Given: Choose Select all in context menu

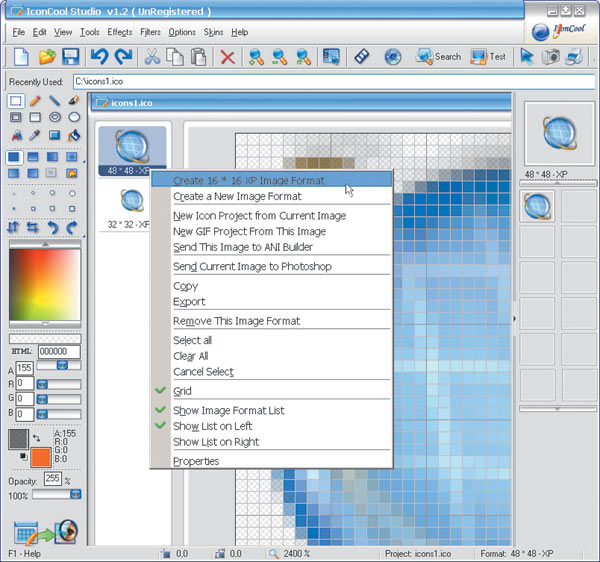Looking at the screenshot, I should point(272,340).
